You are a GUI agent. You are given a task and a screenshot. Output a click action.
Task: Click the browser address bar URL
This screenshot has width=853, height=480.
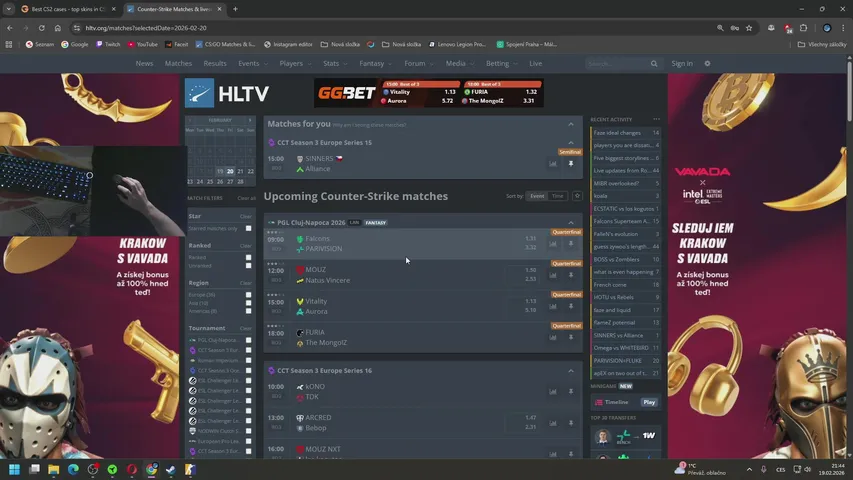click(146, 28)
